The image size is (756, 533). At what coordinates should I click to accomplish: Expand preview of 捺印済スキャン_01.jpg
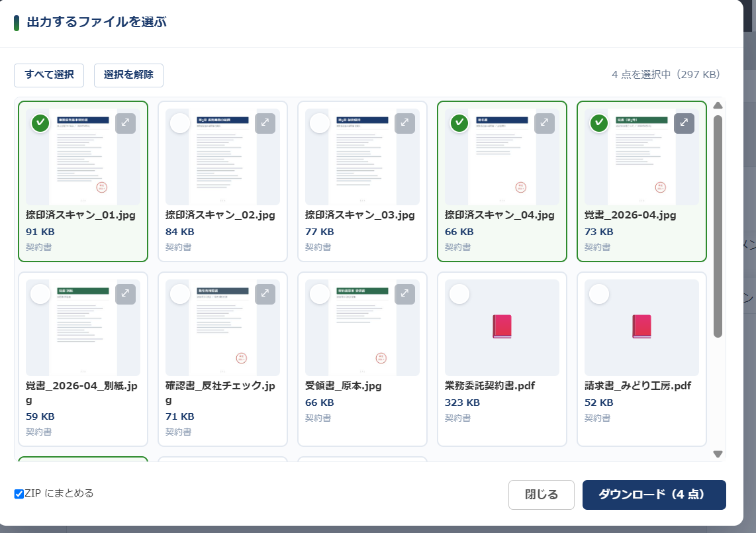click(125, 123)
